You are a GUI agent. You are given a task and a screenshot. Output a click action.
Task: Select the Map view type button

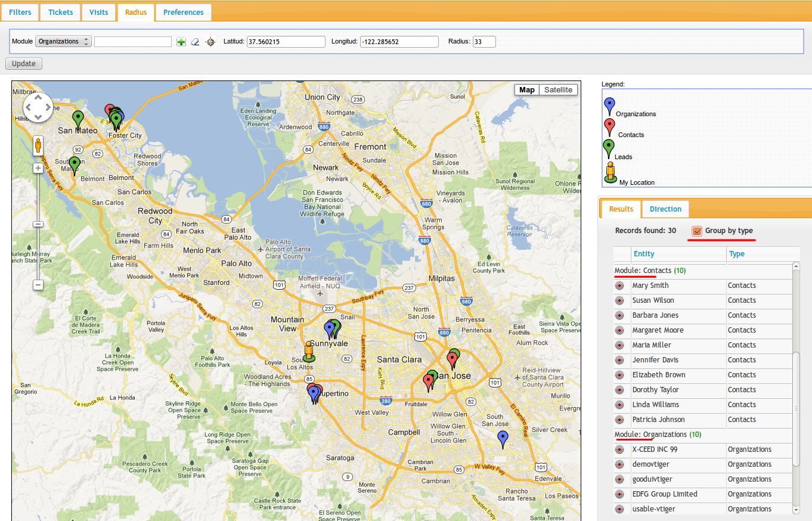(x=526, y=90)
